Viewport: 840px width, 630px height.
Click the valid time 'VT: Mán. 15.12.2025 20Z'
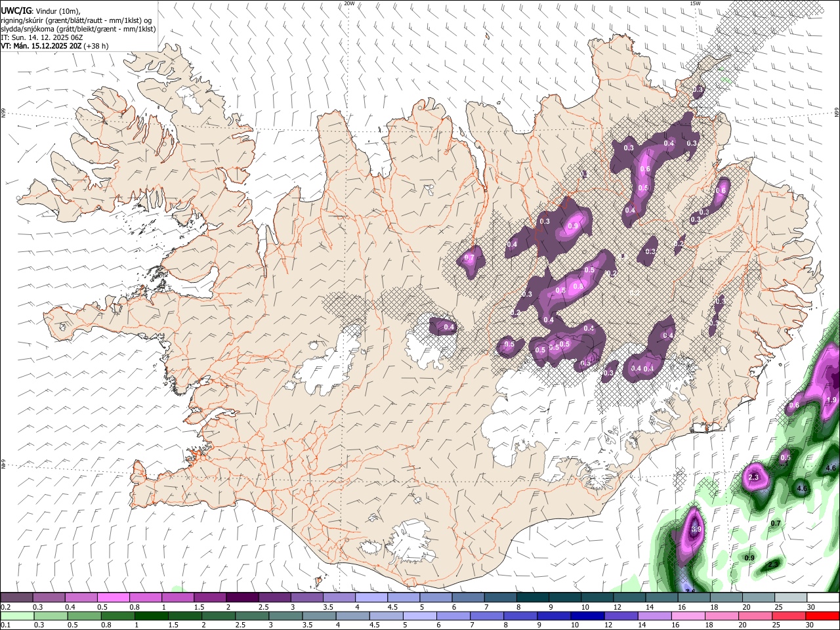point(41,46)
